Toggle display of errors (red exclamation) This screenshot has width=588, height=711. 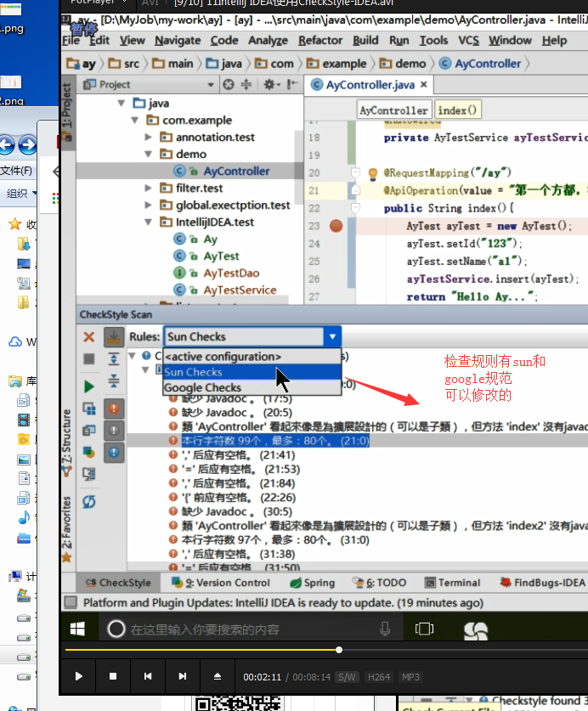coord(113,409)
